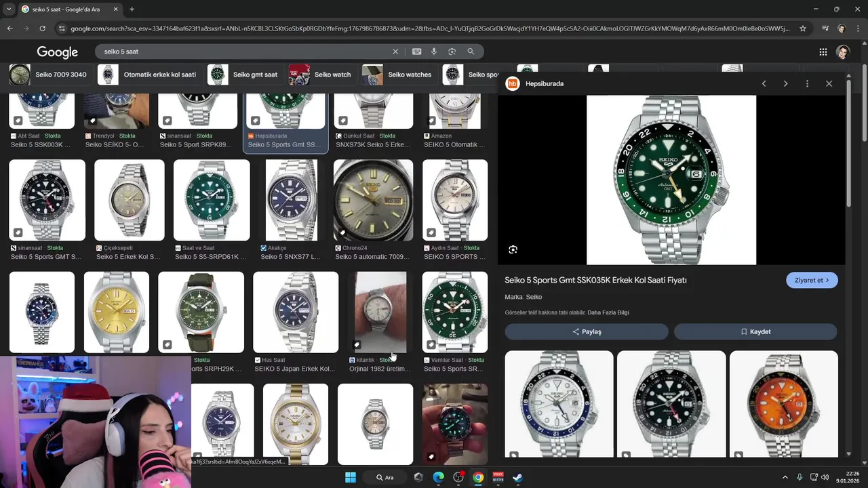Close the Hepsiburada image preview panel
The width and height of the screenshot is (868, 488).
pyautogui.click(x=829, y=83)
